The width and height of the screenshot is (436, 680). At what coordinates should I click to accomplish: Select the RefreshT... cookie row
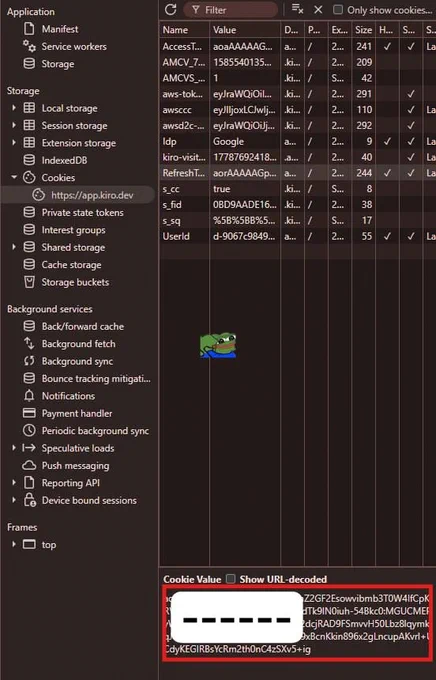(x=298, y=173)
